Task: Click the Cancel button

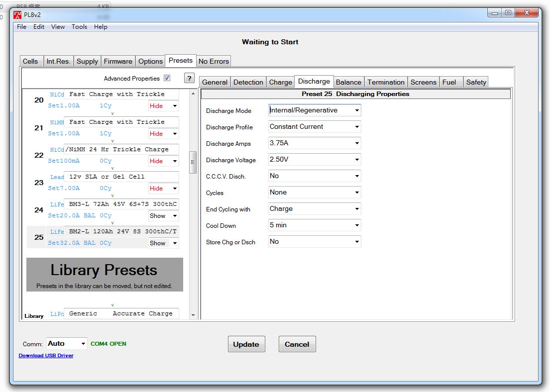Action: click(297, 344)
